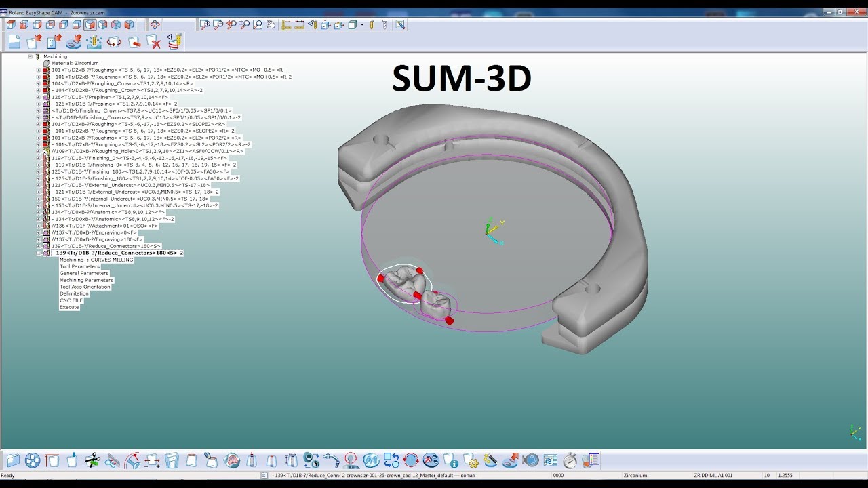Select the 134 Anatomic <F> operation row

pos(108,212)
